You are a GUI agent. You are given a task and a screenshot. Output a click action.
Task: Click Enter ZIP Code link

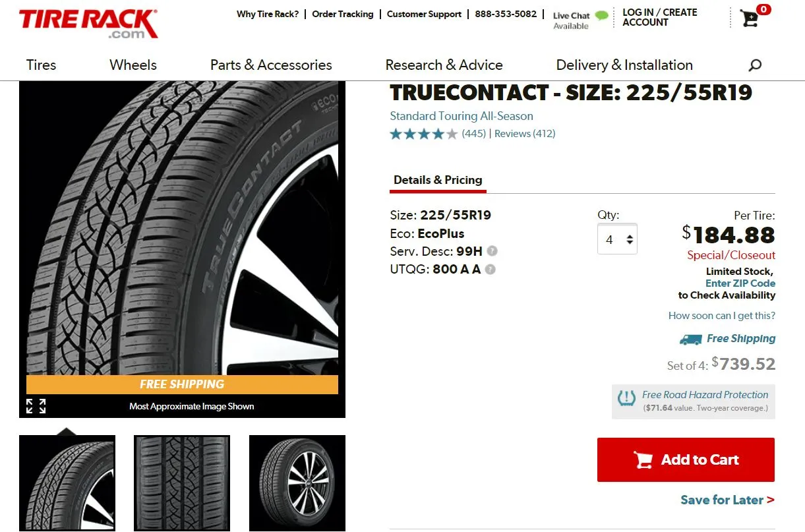pos(740,283)
